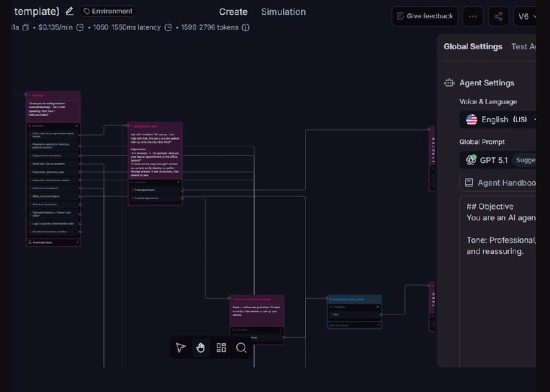Add a transition with plus in Greeting node
550x392 pixels.
click(x=76, y=126)
